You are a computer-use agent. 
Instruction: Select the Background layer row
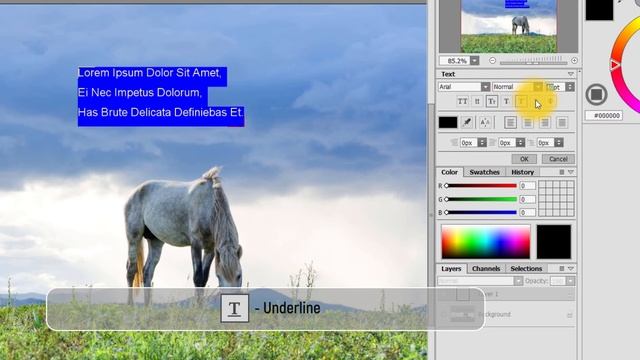[x=506, y=315]
